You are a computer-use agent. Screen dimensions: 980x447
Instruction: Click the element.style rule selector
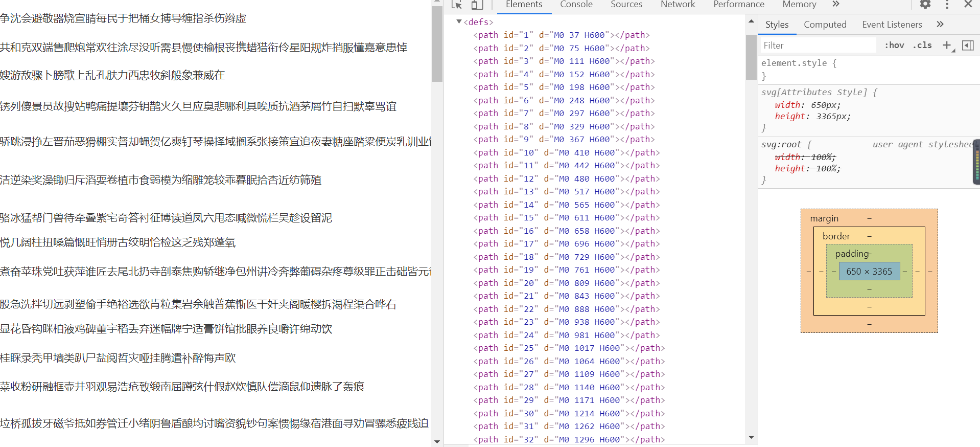pos(794,63)
